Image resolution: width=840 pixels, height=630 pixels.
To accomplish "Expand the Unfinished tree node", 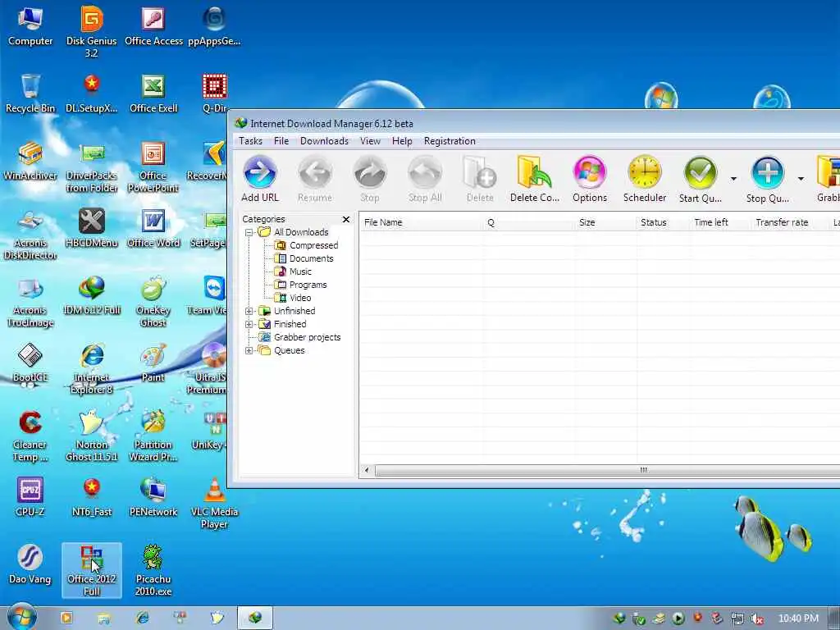I will 249,311.
